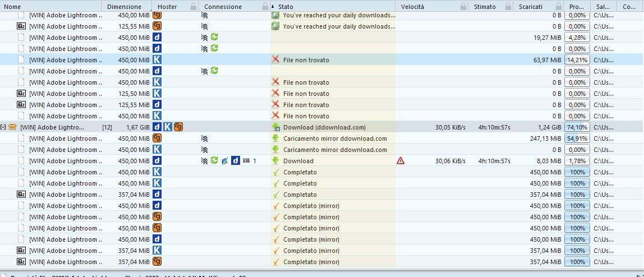
Task: Click the '1,67 GiB' package size
Action: (x=138, y=127)
